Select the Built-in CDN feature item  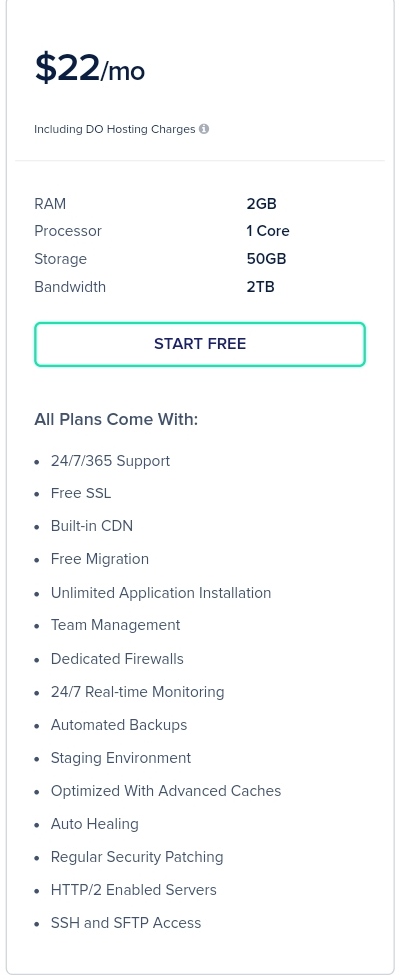(x=92, y=526)
